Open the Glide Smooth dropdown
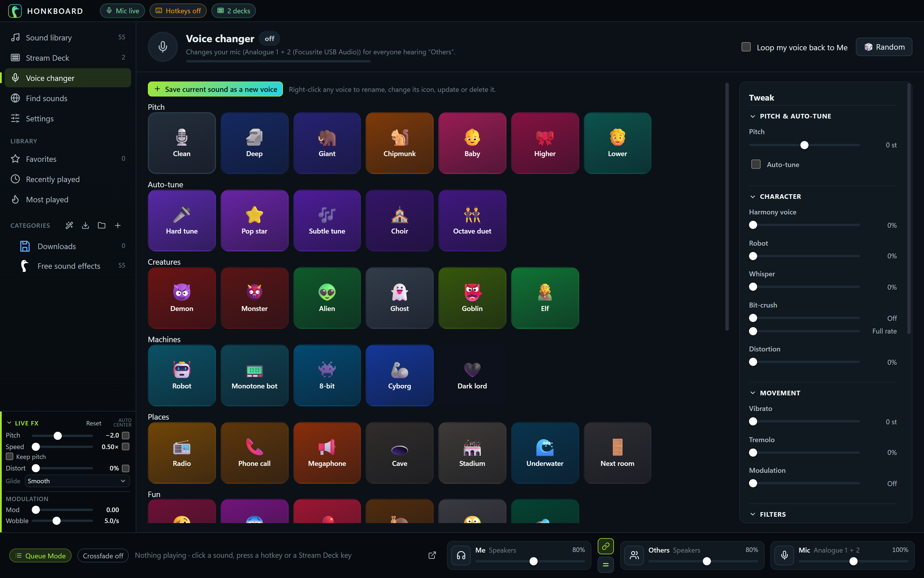The image size is (924, 578). pyautogui.click(x=77, y=481)
